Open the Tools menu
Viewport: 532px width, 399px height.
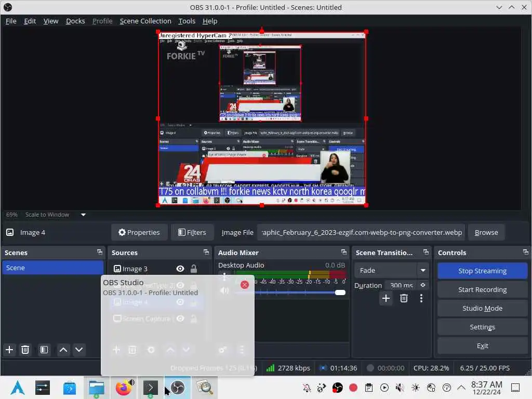187,21
